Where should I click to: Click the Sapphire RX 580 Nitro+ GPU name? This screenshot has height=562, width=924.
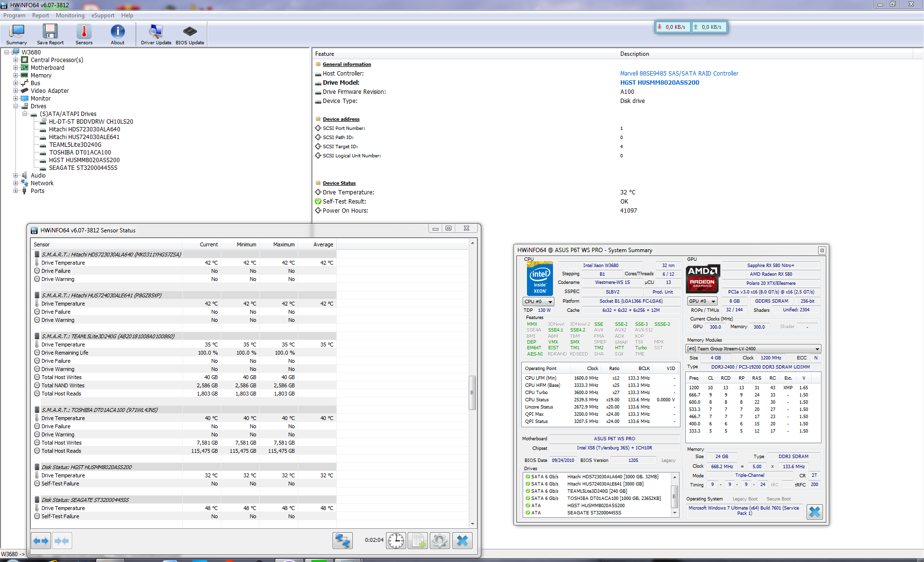[x=770, y=266]
